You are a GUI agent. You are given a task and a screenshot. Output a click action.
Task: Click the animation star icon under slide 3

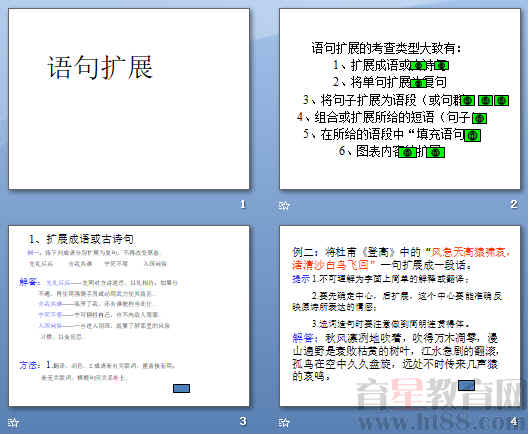(x=13, y=422)
